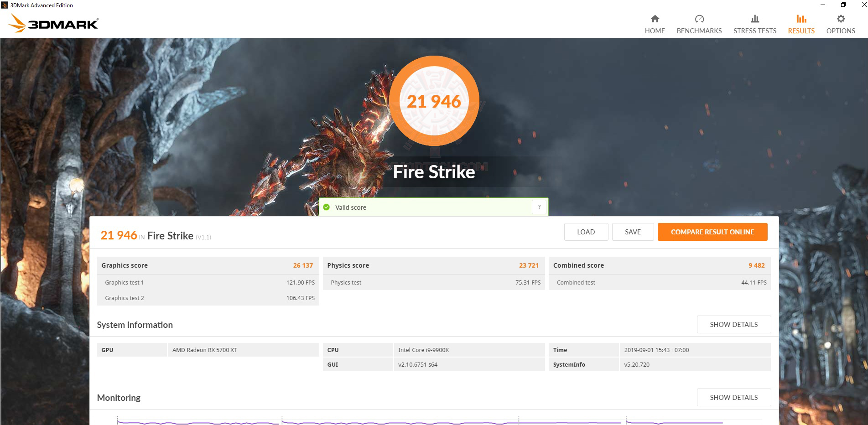Load a saved benchmark result
868x425 pixels.
pyautogui.click(x=586, y=232)
